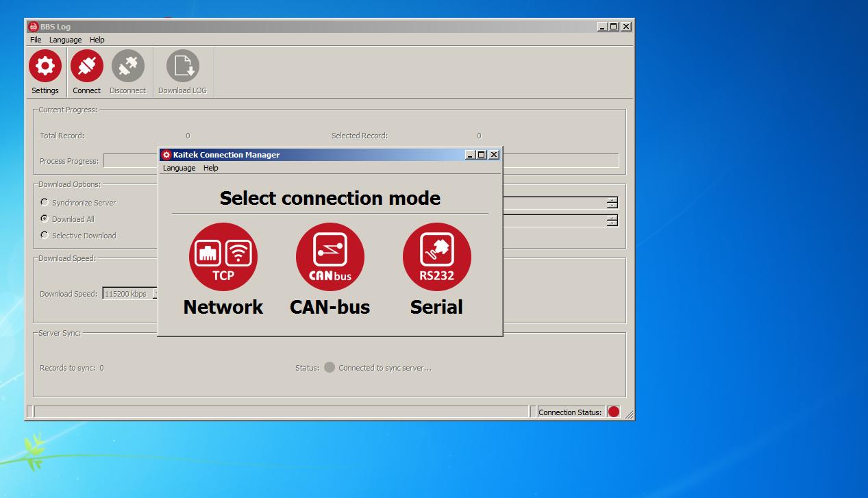Click the CAN-bus button label
Image resolution: width=868 pixels, height=498 pixels.
click(x=330, y=307)
